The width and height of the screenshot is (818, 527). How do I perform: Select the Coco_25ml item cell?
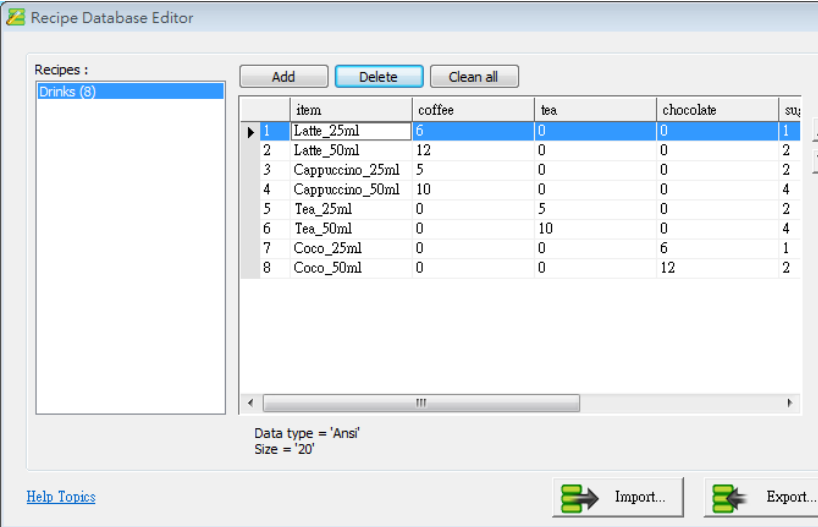click(x=351, y=248)
